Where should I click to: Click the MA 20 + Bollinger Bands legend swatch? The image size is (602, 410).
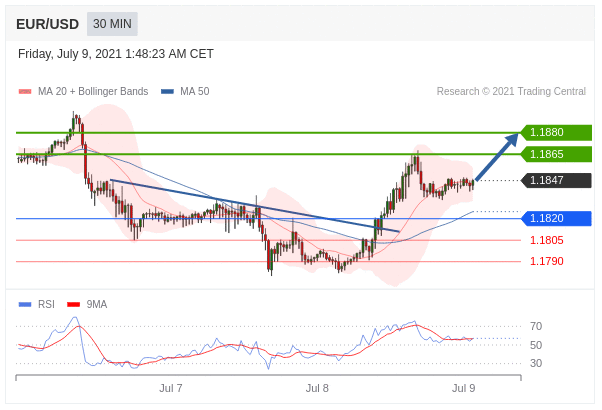[25, 92]
